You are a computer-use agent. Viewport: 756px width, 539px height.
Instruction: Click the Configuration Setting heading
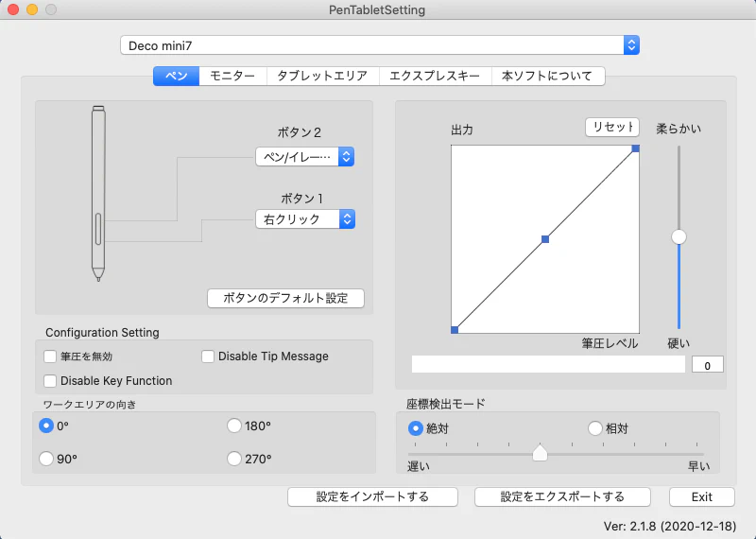click(x=102, y=333)
